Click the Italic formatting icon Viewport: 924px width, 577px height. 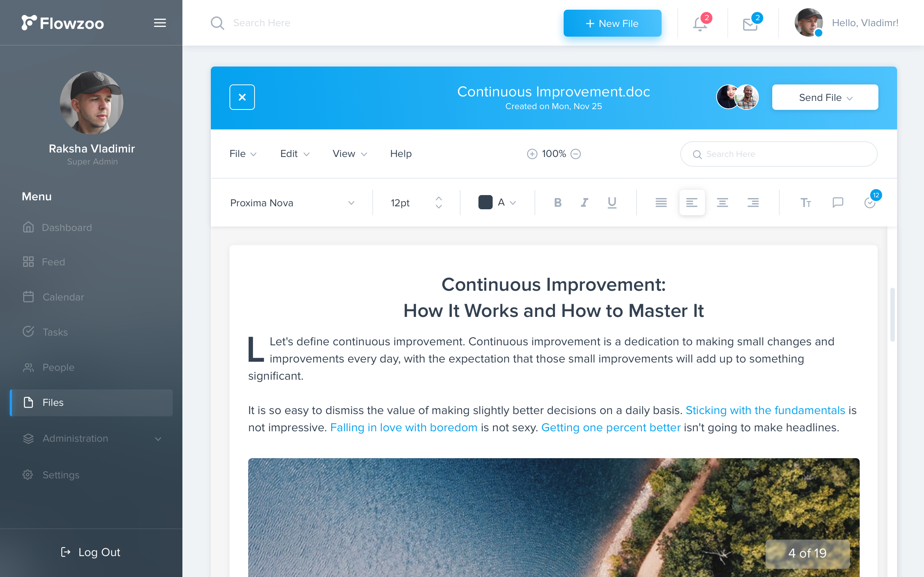point(584,203)
